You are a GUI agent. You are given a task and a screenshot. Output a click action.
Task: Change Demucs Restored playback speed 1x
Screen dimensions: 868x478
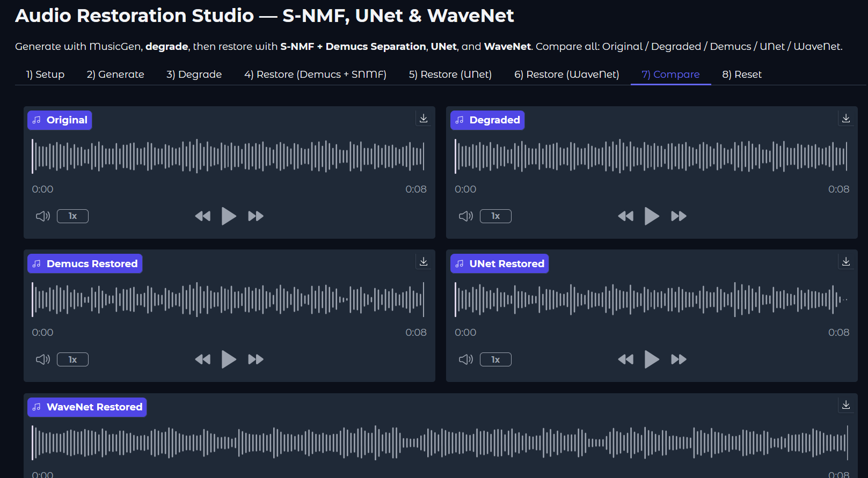[x=72, y=359]
